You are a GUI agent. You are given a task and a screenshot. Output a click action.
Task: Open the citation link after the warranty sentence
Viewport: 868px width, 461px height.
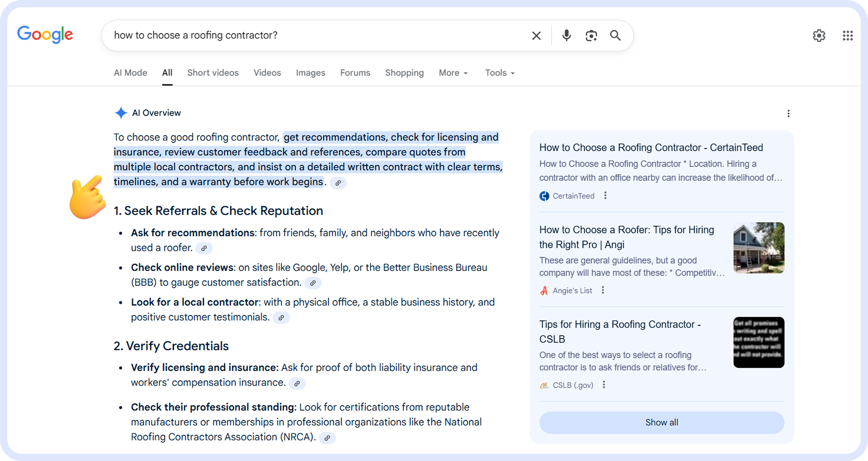[x=339, y=183]
